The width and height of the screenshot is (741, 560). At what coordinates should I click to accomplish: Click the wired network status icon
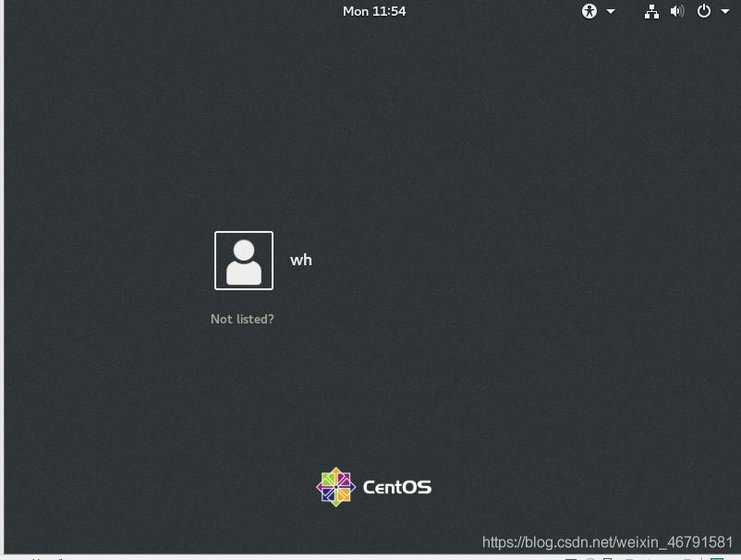tap(651, 11)
